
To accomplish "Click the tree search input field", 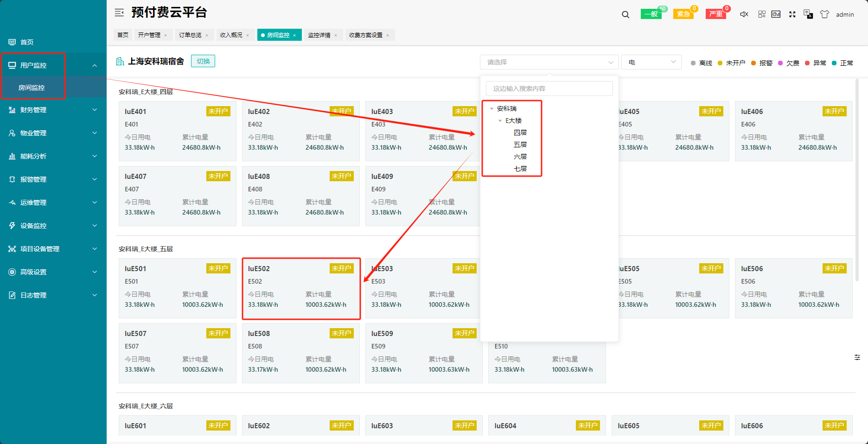I will (549, 89).
